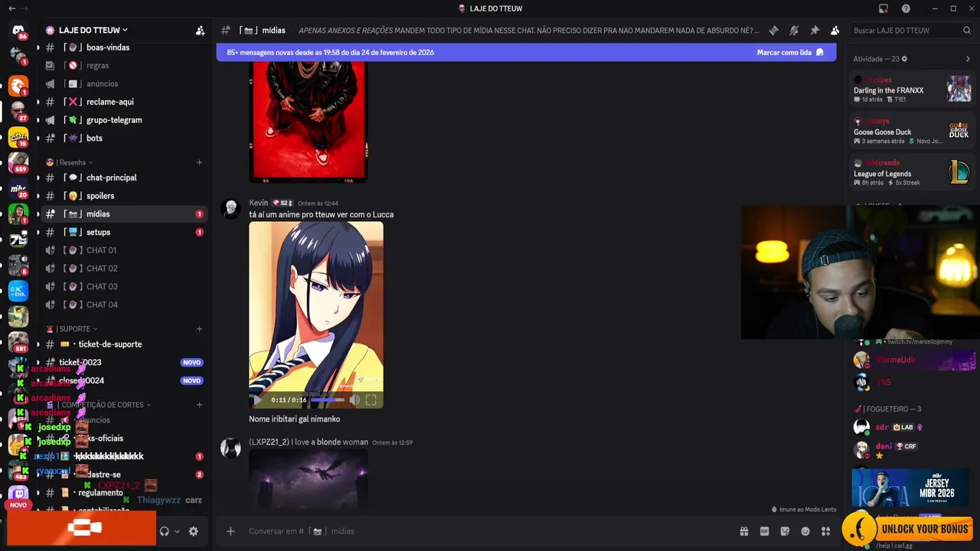This screenshot has height=551, width=980.
Task: Collapse the SUPORTE category
Action: (x=72, y=329)
